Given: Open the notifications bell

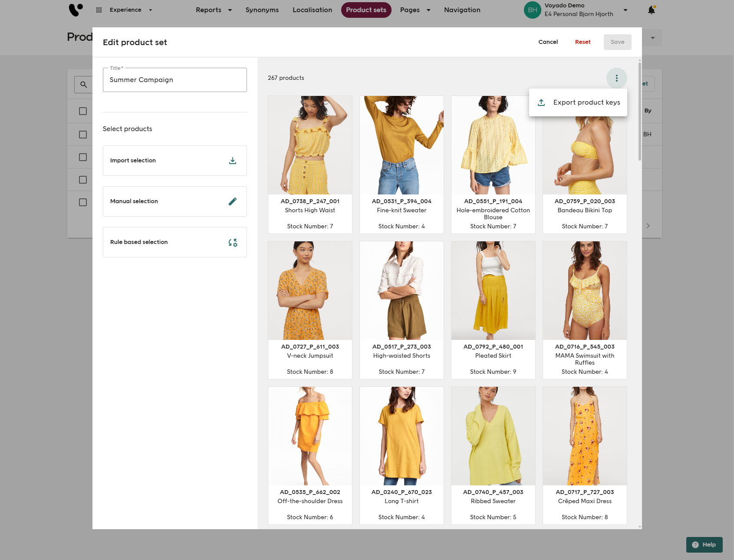Looking at the screenshot, I should pos(651,10).
